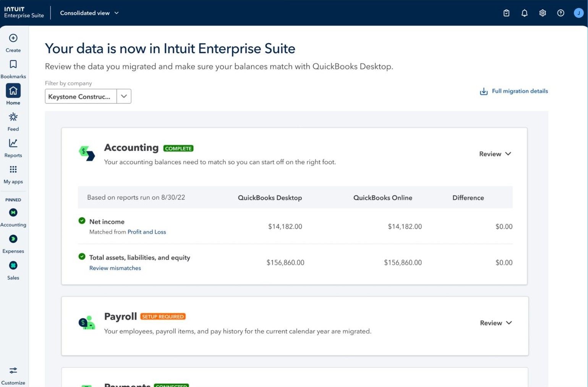Click the Review mismatches link

coord(115,268)
